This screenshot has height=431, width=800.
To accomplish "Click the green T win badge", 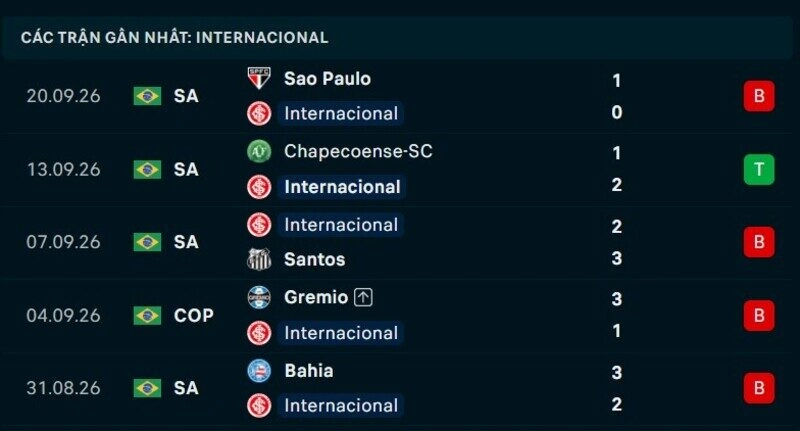I will 759,169.
